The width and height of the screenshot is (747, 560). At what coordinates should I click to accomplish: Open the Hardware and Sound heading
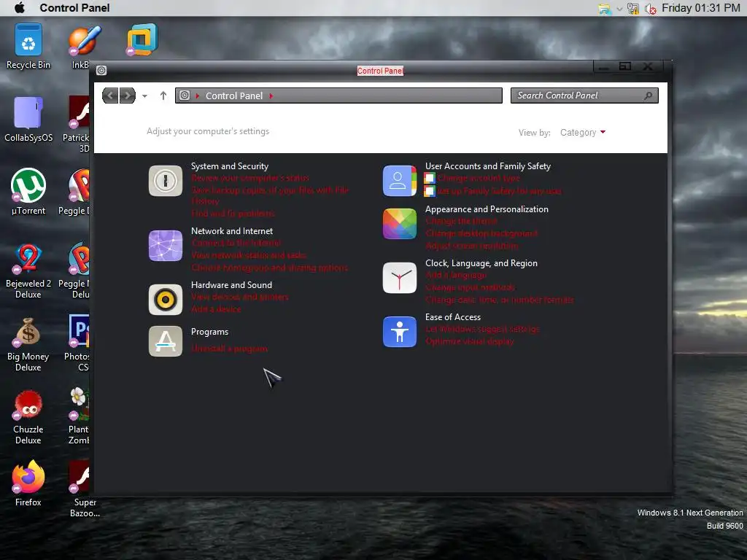[x=231, y=285]
